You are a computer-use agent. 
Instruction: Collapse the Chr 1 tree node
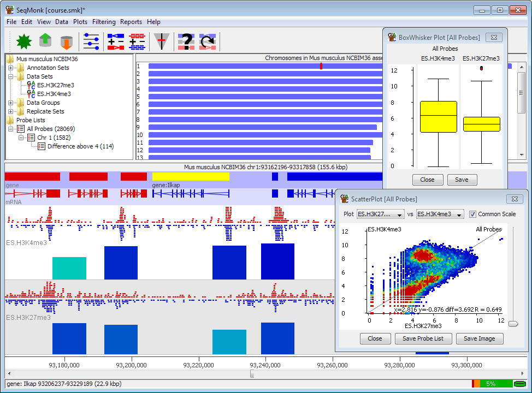coord(21,138)
